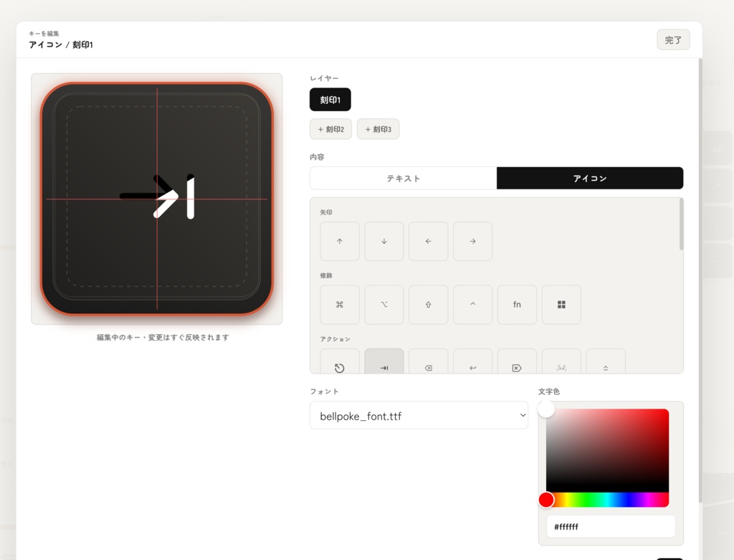734x560 pixels.
Task: Click the rainbow hue slider bar
Action: [607, 500]
